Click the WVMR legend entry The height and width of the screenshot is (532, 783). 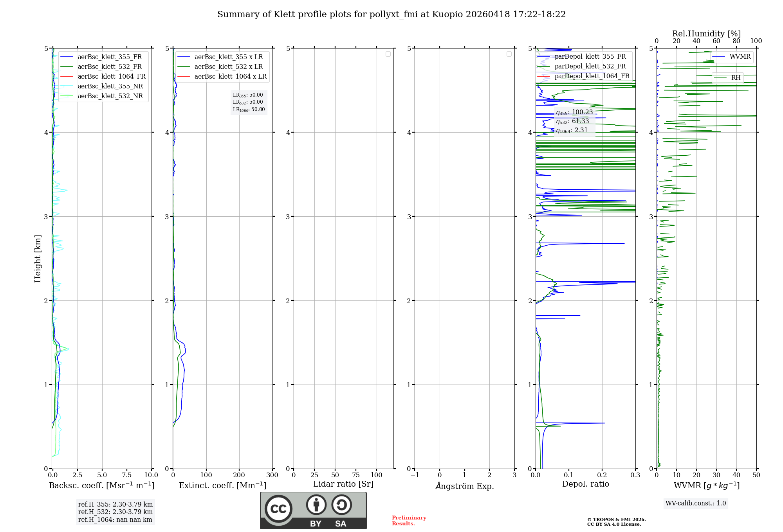point(740,57)
